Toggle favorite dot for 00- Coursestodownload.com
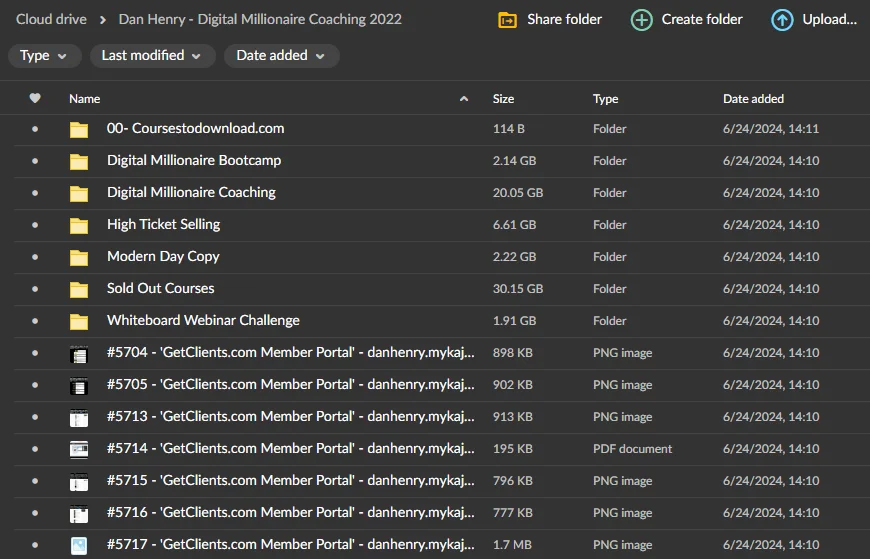The image size is (870, 559). coord(35,129)
